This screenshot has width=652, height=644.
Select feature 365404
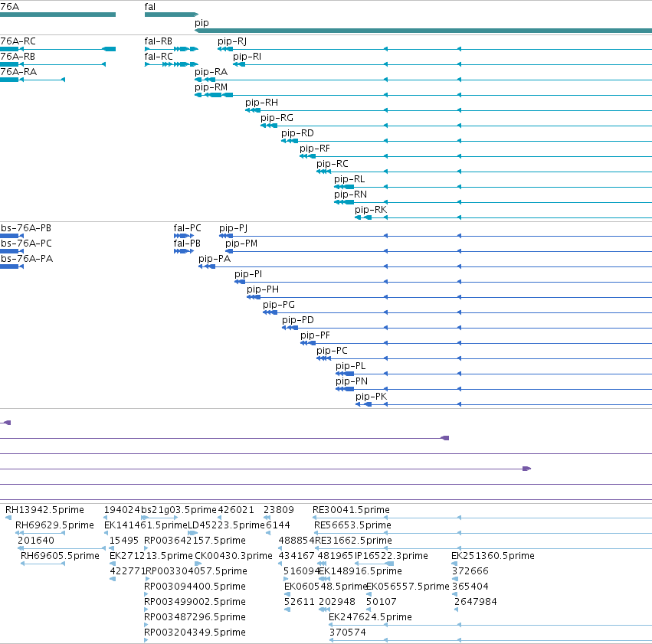470,587
